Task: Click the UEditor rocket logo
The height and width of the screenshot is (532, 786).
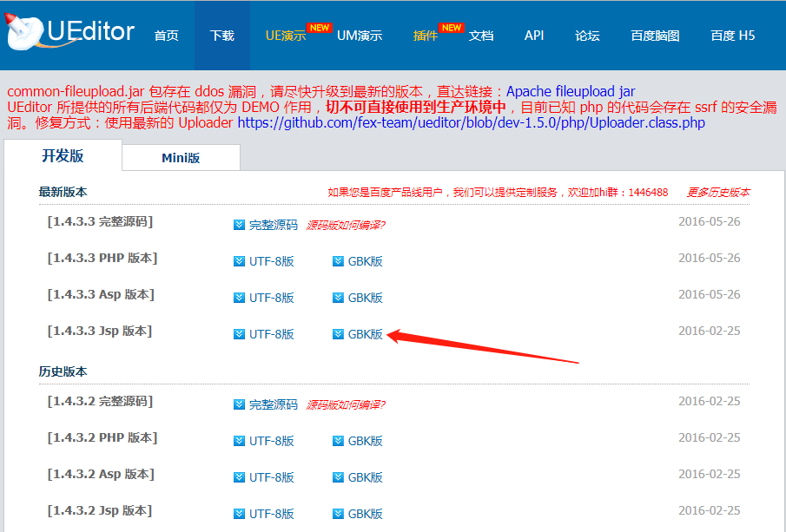Action: [x=70, y=31]
